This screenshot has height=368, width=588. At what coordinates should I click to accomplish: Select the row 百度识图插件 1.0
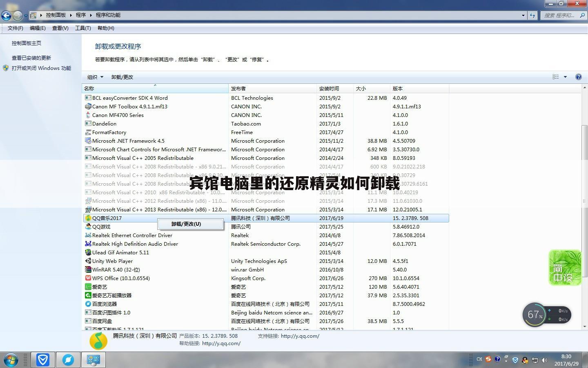pos(266,313)
